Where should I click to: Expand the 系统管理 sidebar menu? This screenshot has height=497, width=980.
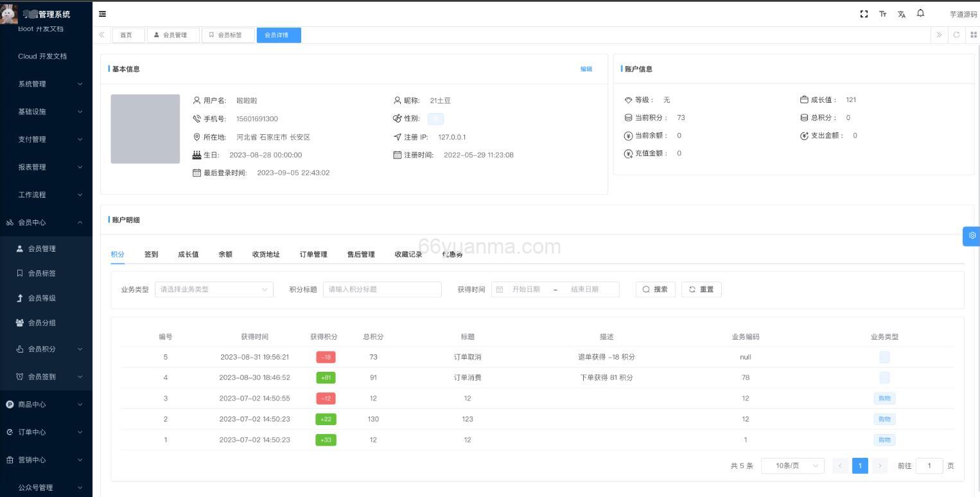(x=45, y=83)
